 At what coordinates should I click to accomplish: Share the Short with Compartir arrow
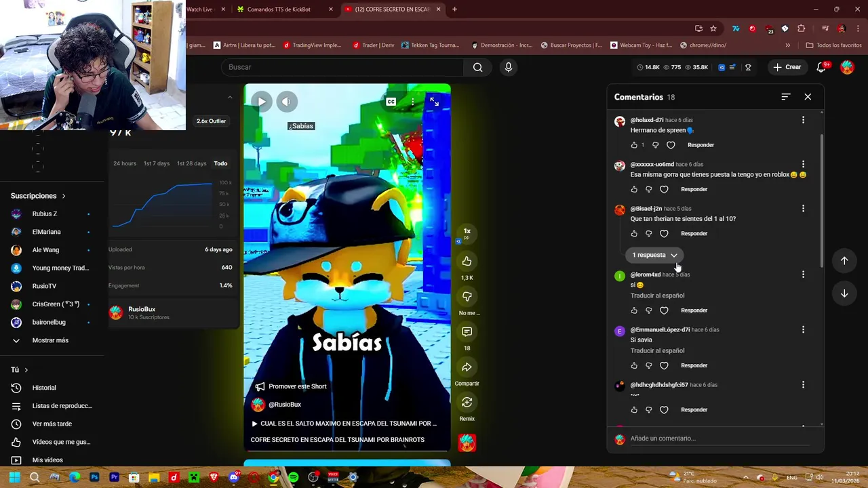point(467,367)
